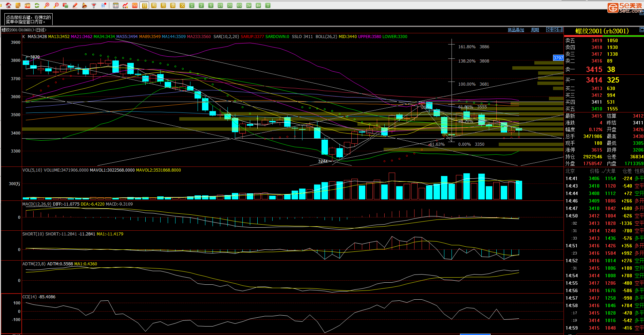
Task: Open the intraday trend chart icon
Action: click(125, 5)
